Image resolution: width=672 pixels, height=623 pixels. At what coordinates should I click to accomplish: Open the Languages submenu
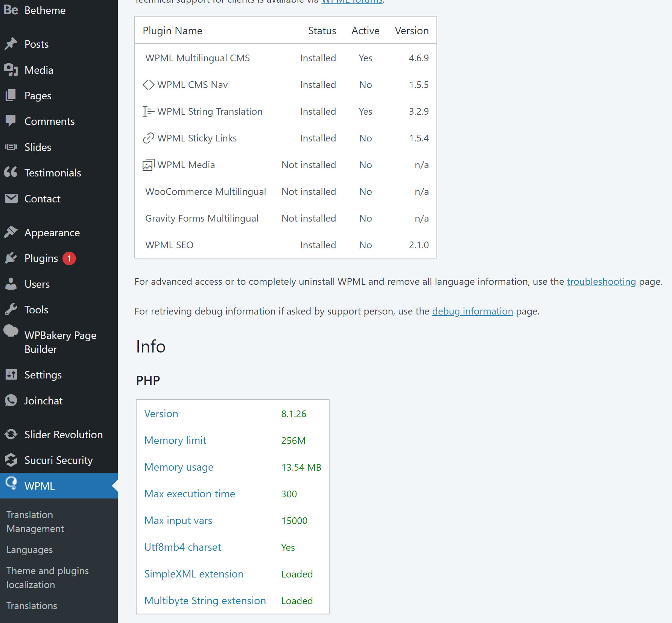30,550
